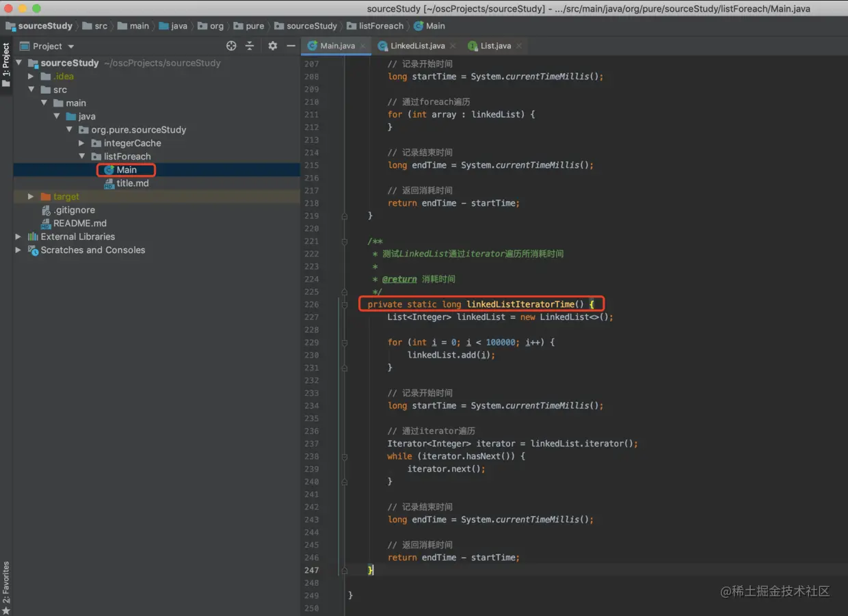Toggle the 2: Favorites side tool window
Image resolution: width=848 pixels, height=616 pixels.
click(x=6, y=587)
